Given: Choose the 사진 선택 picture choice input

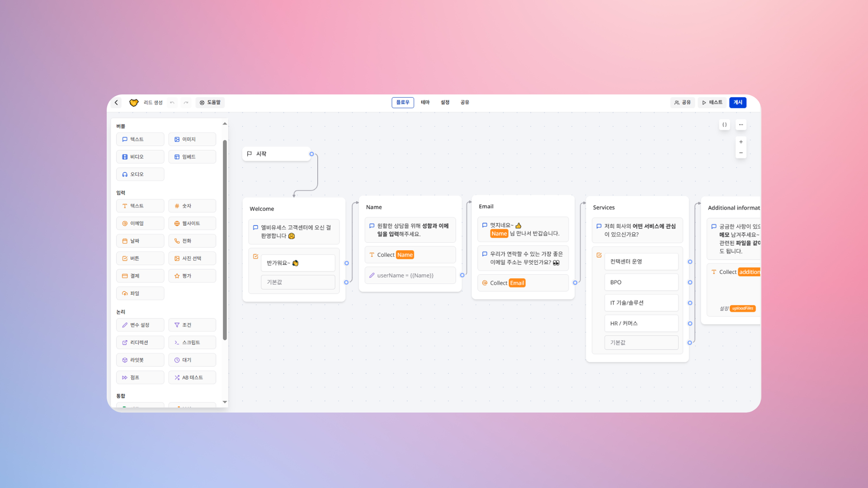Looking at the screenshot, I should (x=192, y=258).
